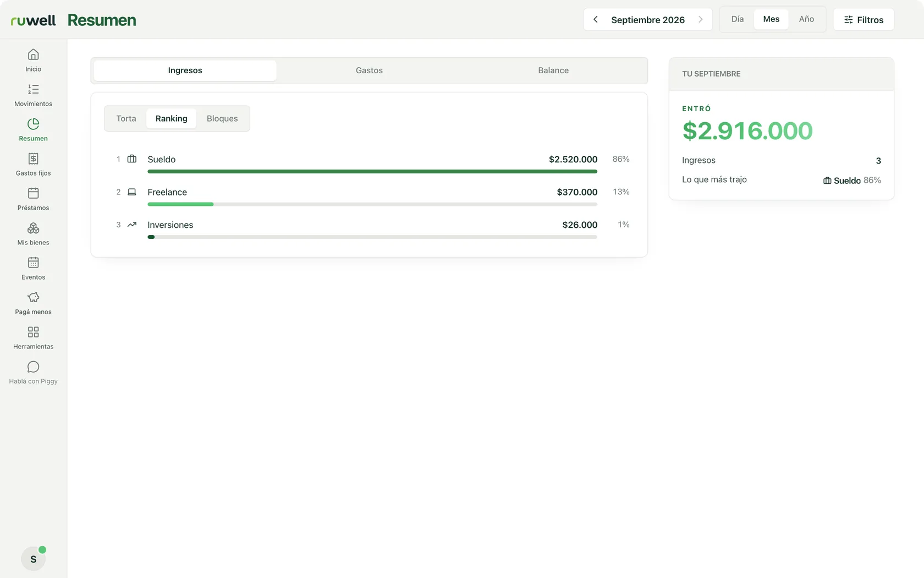Open Hablá con Piggy chat icon

[33, 367]
